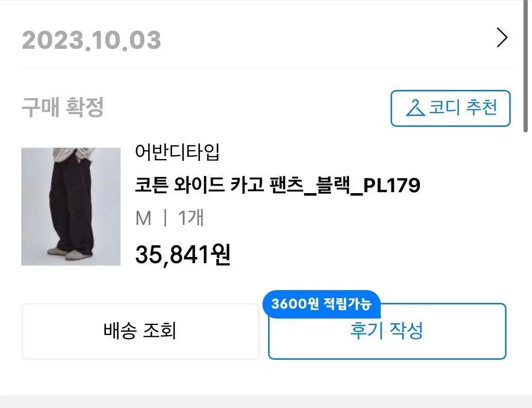
Task: Open order details with right chevron arrow
Action: [x=502, y=37]
